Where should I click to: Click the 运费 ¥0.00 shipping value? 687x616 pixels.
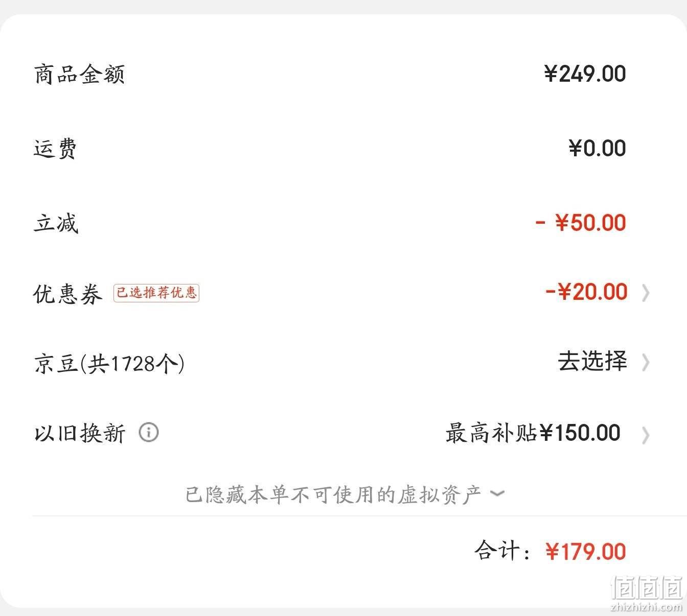598,149
